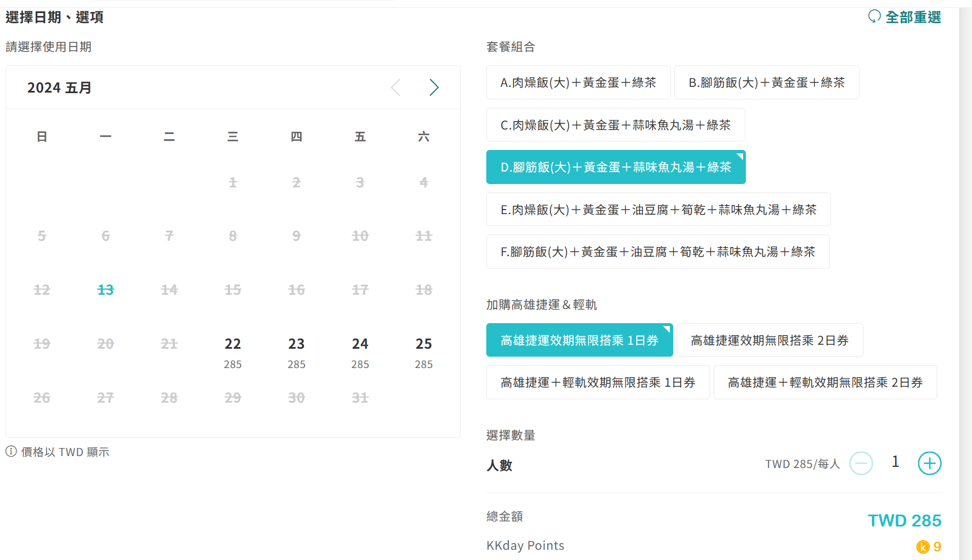Click today's date 13 on calendar

click(106, 290)
